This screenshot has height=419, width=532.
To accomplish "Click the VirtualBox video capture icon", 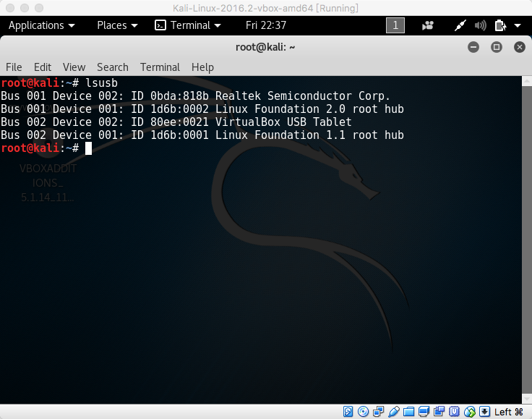I will click(439, 412).
